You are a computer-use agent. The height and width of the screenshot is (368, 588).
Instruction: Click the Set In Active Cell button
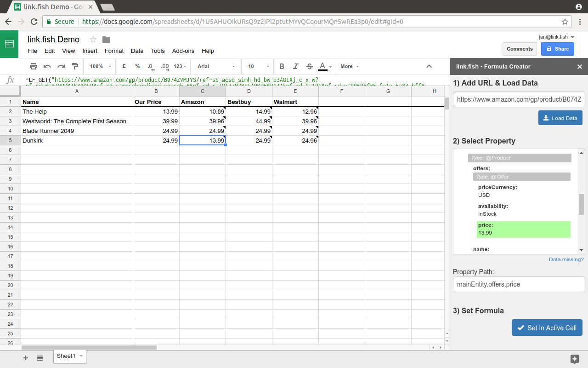pos(547,328)
